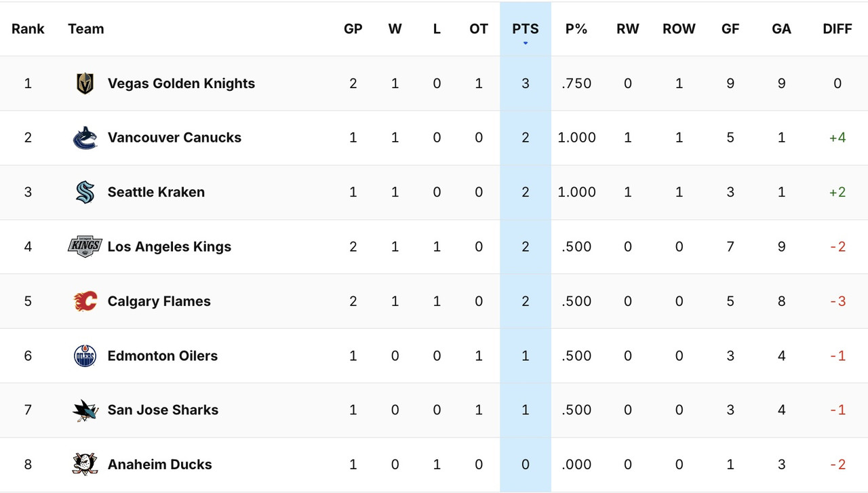Click the Anaheim Ducks logo
This screenshot has width=868, height=493.
coord(85,464)
